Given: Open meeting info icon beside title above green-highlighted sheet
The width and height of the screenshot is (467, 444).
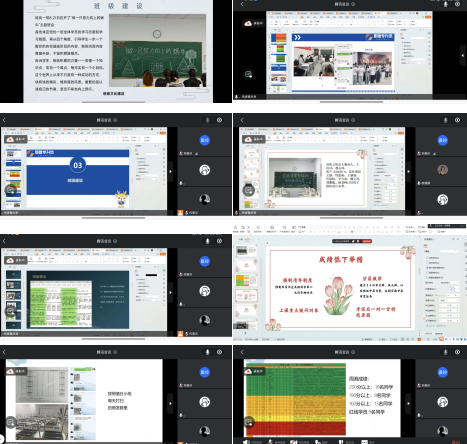Looking at the screenshot, I should [115, 241].
